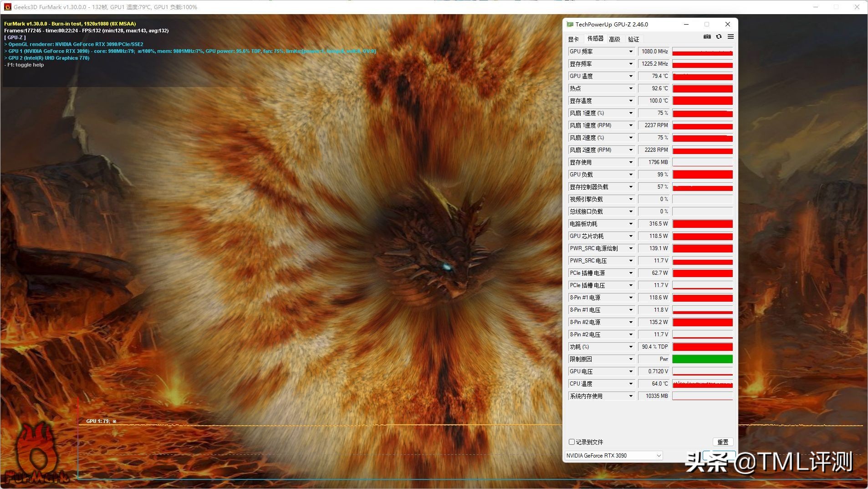Screen dimensions: 868x489
Task: Click the 100.0 °C memory temperature value
Action: (654, 101)
